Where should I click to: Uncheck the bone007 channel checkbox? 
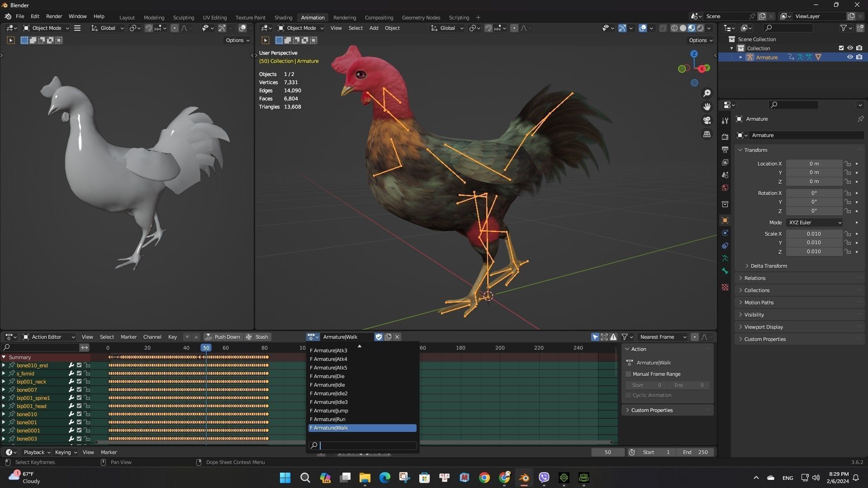tap(79, 390)
